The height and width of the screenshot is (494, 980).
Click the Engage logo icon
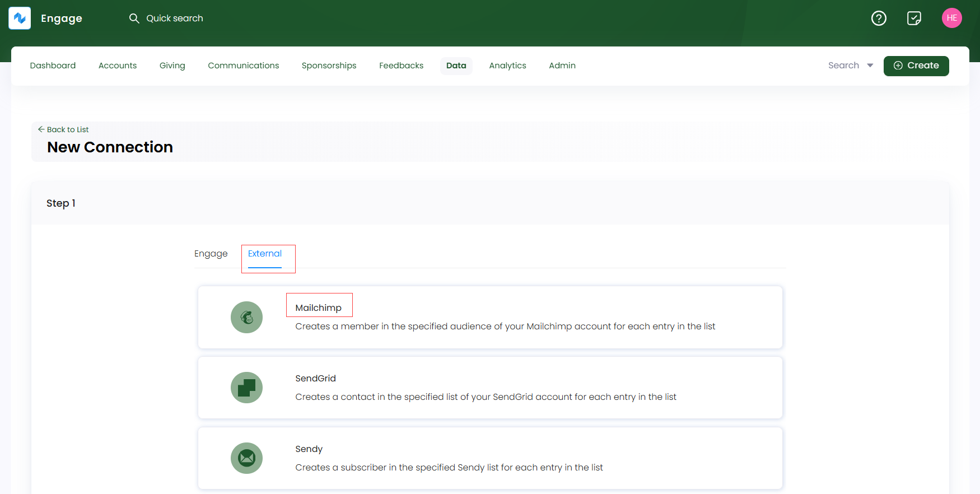20,18
